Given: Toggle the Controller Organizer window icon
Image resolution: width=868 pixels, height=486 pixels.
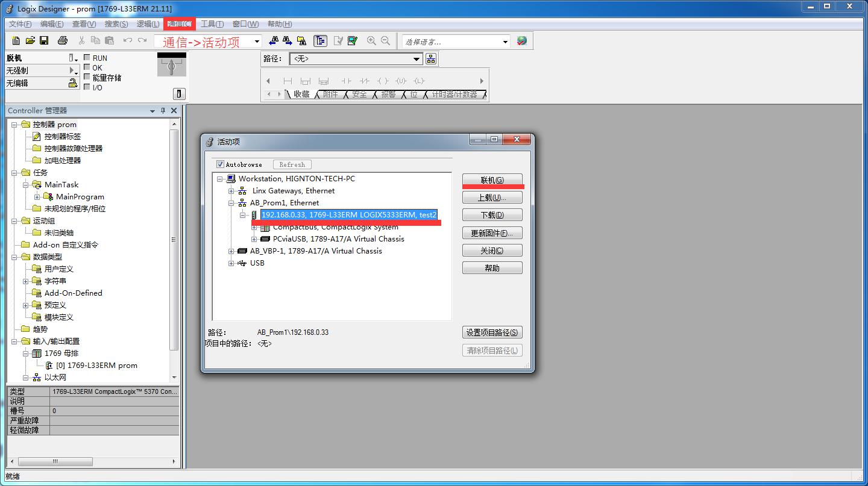Looking at the screenshot, I should pyautogui.click(x=320, y=40).
